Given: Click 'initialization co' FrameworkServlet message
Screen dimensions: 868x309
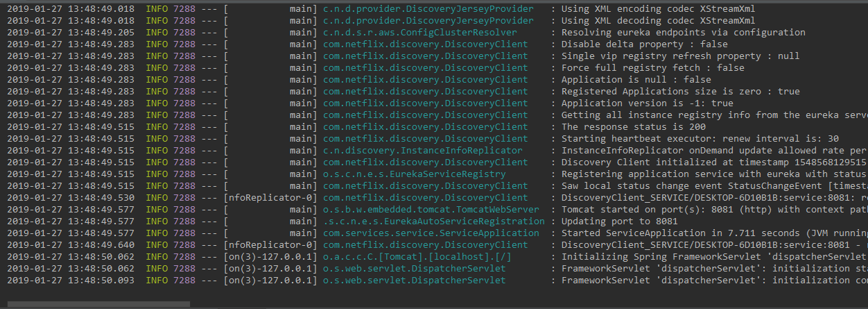Looking at the screenshot, I should [x=714, y=281].
